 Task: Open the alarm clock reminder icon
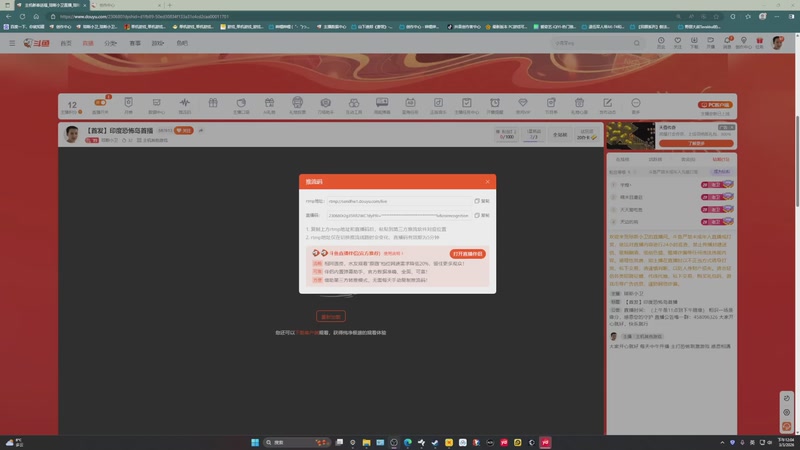495,103
